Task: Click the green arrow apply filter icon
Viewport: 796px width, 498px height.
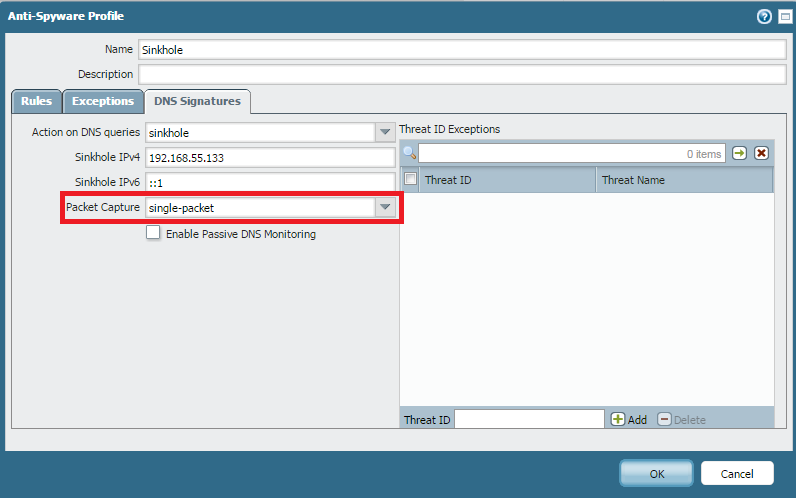Action: 739,153
